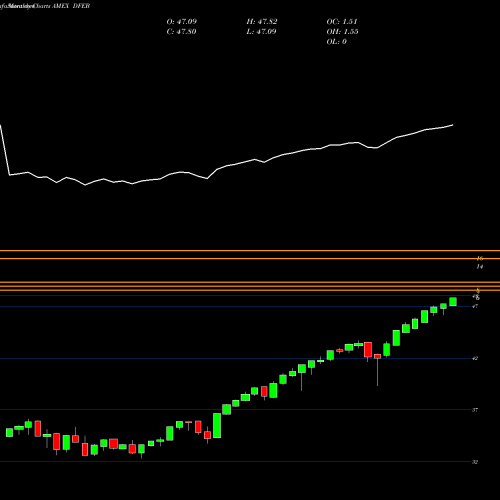Click the end point of the white line
The image size is (500, 500).
pyautogui.click(x=453, y=125)
